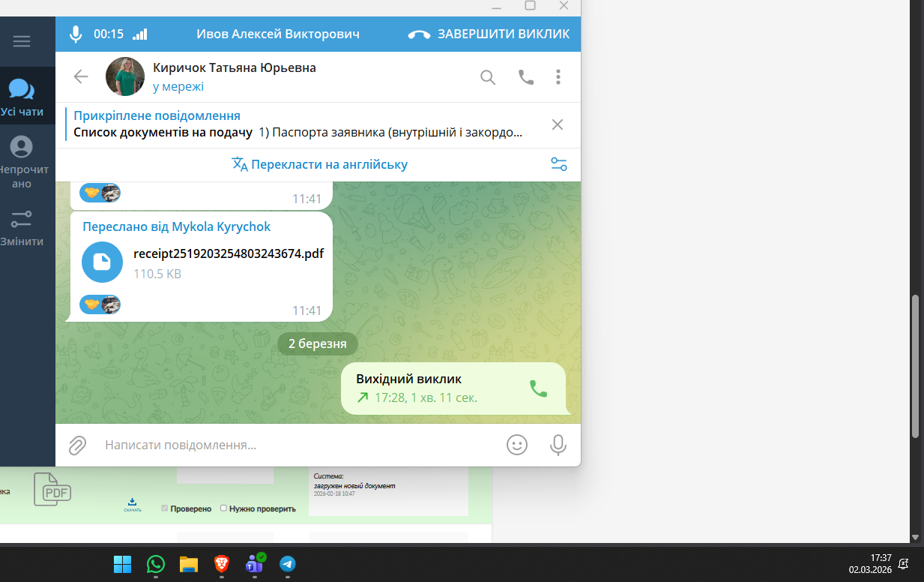This screenshot has width=924, height=582.
Task: Open Microsoft Teams from the taskbar
Action: (x=255, y=563)
